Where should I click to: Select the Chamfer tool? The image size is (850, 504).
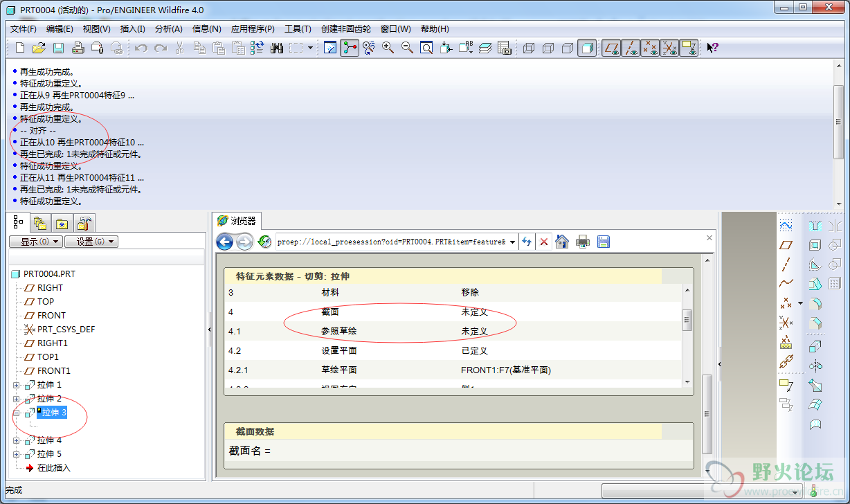(815, 323)
